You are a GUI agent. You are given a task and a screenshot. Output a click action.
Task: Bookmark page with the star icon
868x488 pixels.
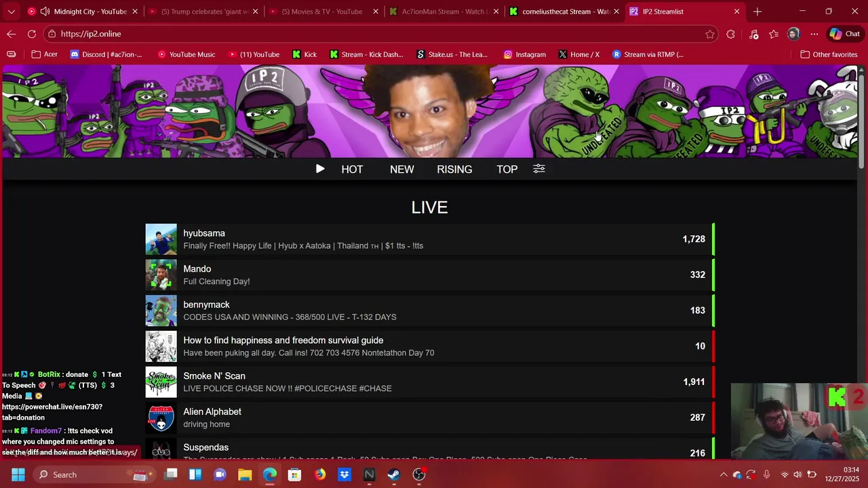tap(710, 34)
